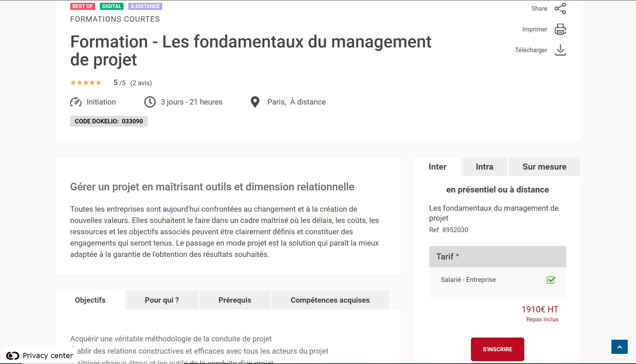Viewport: 636px width, 364px height.
Task: Click the Share network icon
Action: [x=560, y=8]
